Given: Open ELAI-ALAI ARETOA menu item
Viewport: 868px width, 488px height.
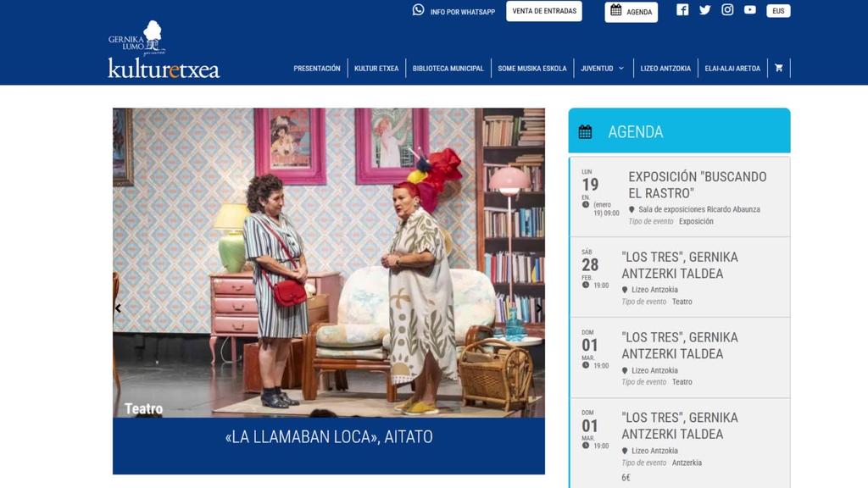Looking at the screenshot, I should (x=732, y=69).
